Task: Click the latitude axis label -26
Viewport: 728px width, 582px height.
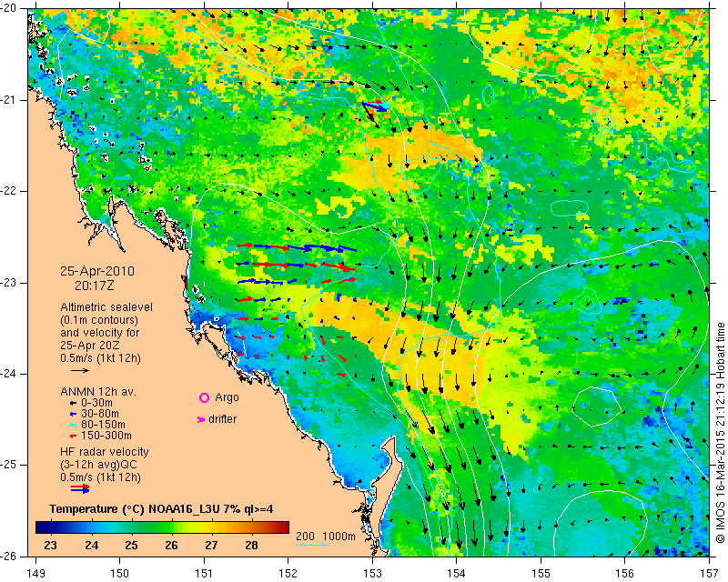Action: click(8, 557)
